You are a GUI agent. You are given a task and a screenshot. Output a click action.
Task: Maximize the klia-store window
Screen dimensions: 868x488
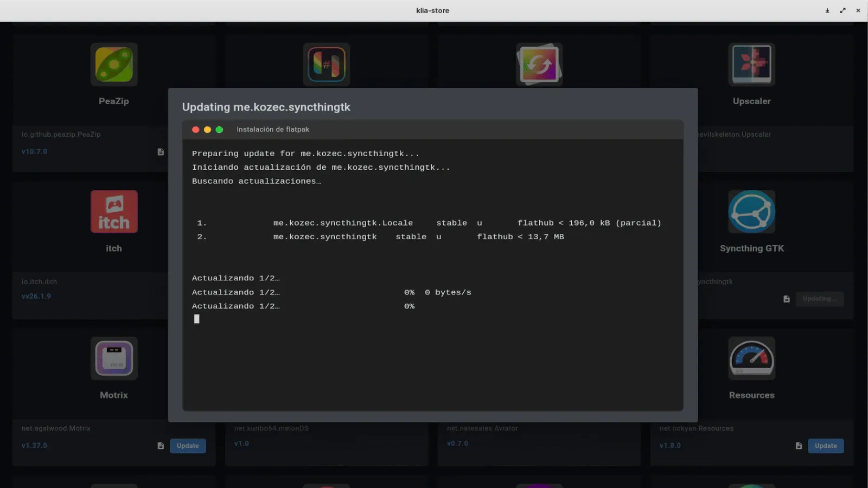(843, 10)
